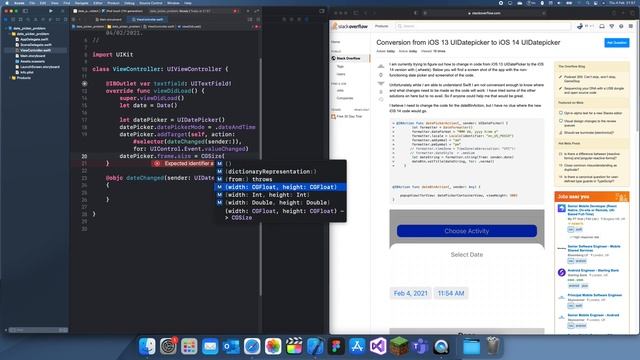
Task: Click Choose Activity button in question image
Action: coord(467,231)
